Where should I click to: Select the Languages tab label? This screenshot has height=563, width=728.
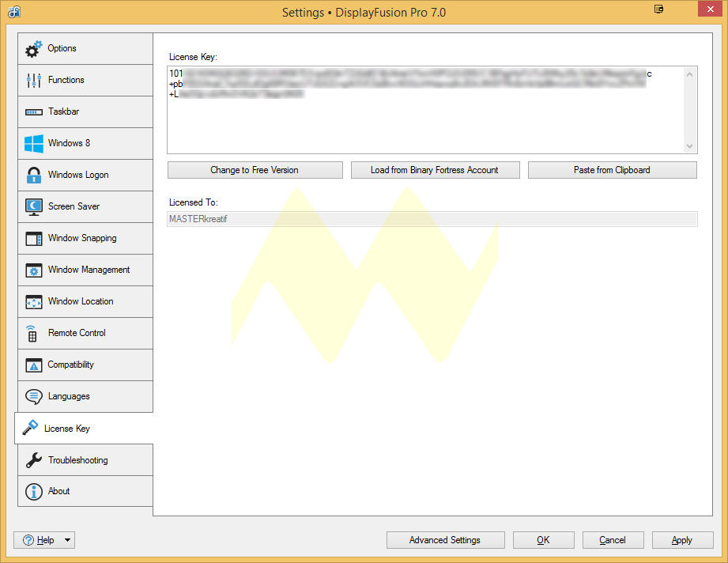(x=69, y=396)
